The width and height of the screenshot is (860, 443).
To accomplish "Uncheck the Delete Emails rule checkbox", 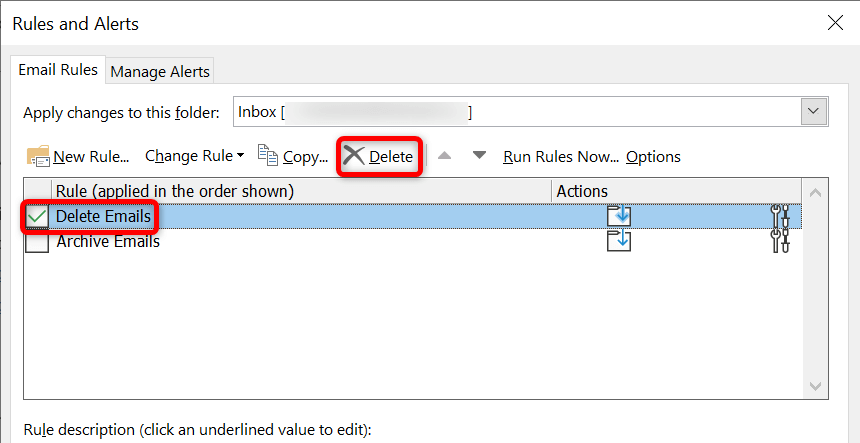I will click(37, 216).
